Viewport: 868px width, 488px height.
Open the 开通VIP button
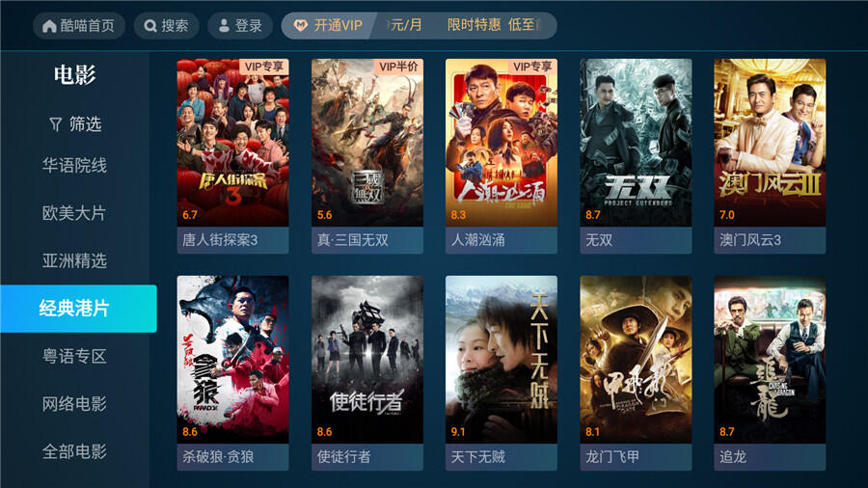[x=329, y=25]
